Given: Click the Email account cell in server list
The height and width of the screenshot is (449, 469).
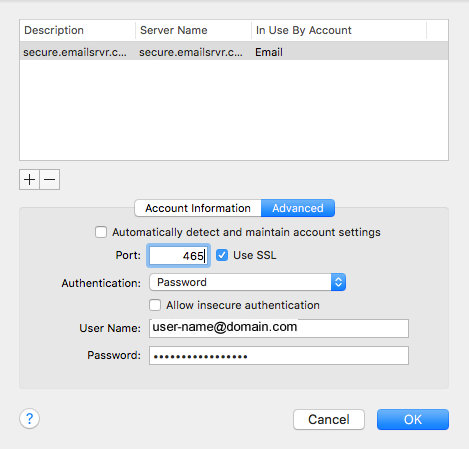Looking at the screenshot, I should click(269, 52).
